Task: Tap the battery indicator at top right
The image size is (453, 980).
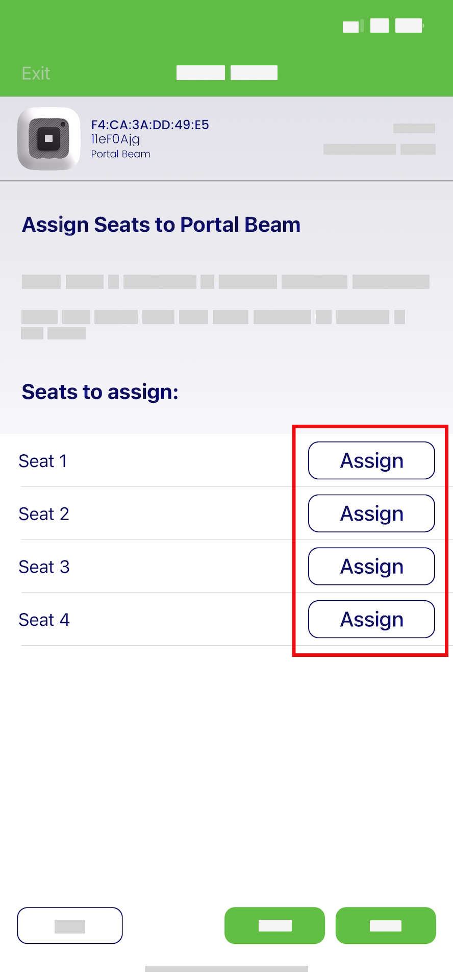Action: point(408,26)
